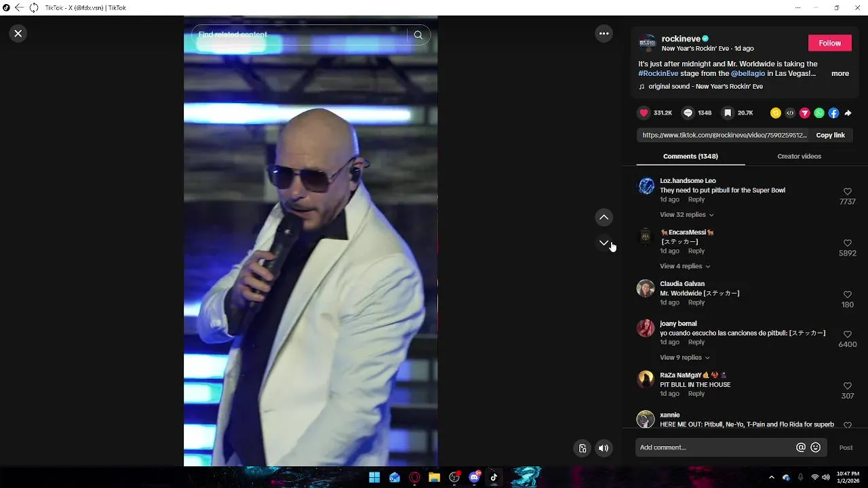Go back with the title bar back arrow

[19, 7]
